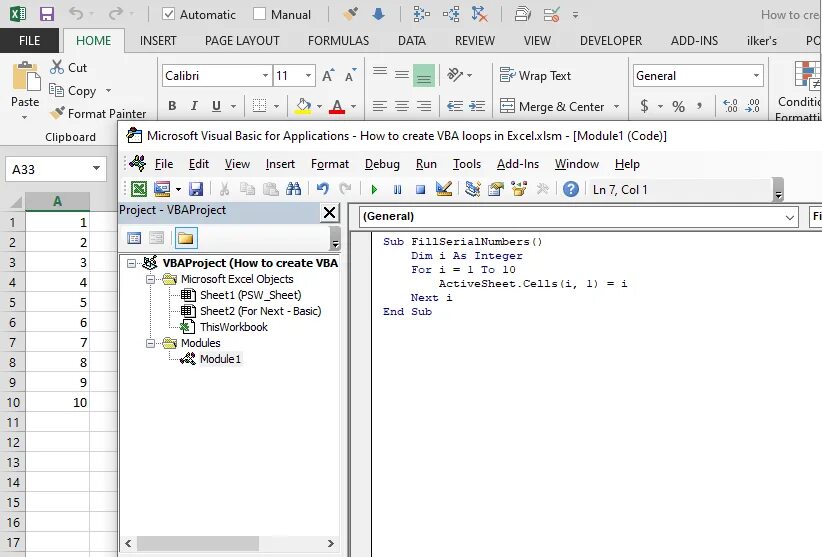Collapse the Modules folder
The height and width of the screenshot is (557, 822).
[150, 343]
